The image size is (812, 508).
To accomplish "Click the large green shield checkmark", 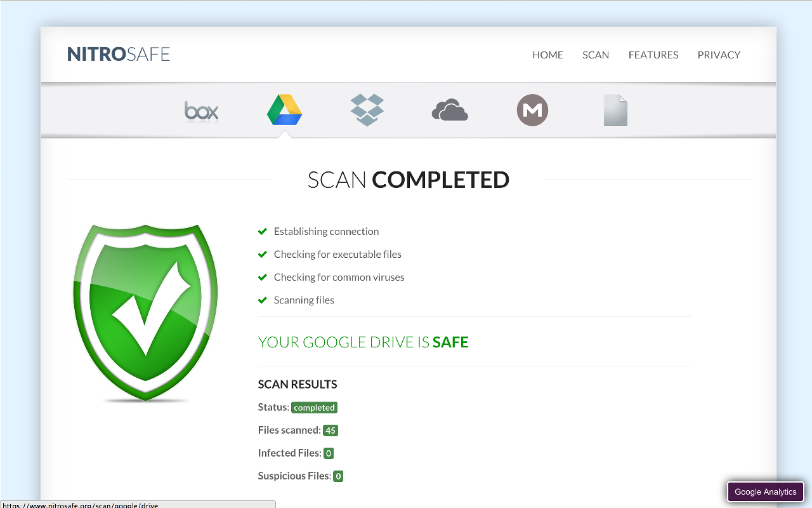I will pos(146,311).
